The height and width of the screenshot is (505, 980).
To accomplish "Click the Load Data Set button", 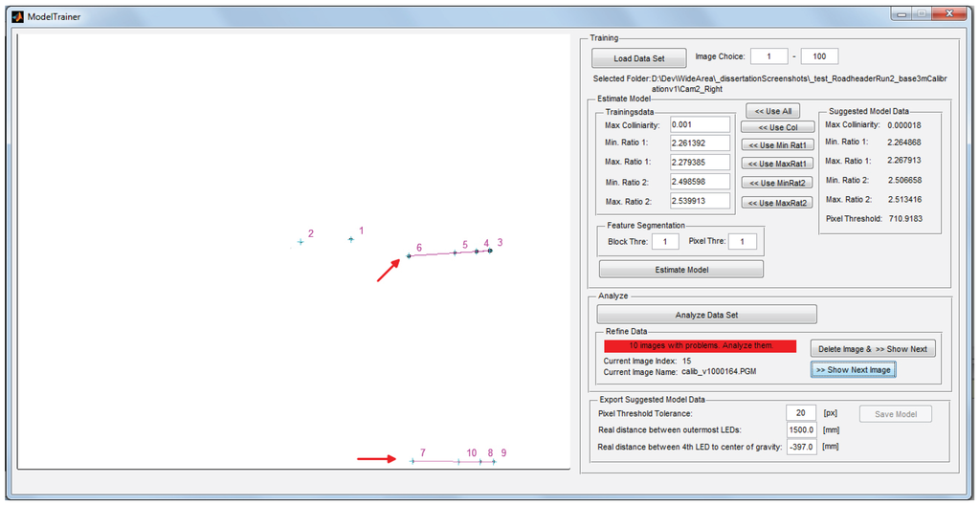I will point(638,58).
